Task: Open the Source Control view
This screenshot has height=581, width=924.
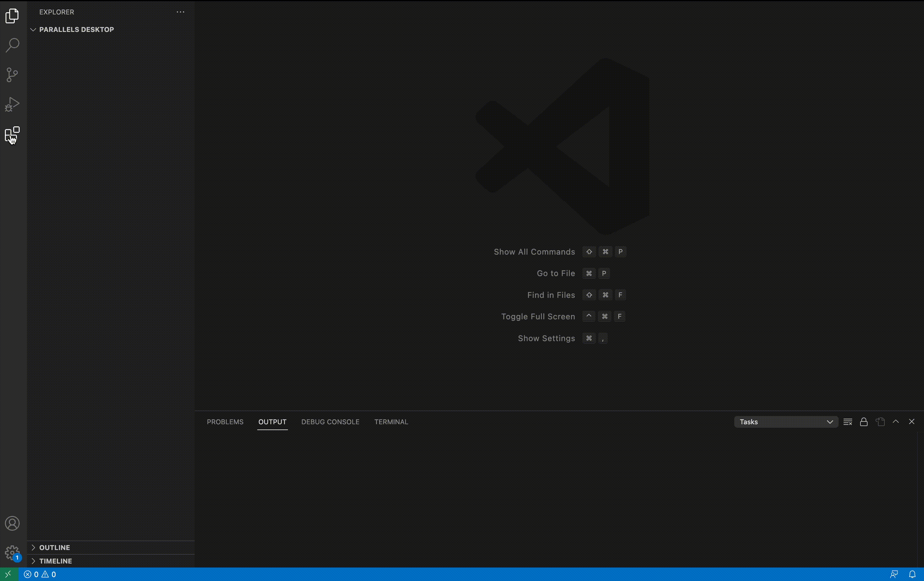Action: 12,75
